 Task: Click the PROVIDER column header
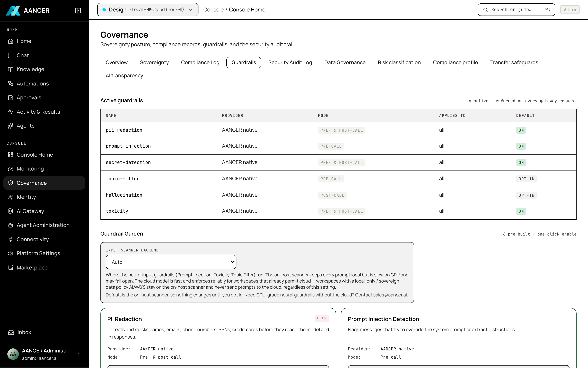pyautogui.click(x=232, y=116)
